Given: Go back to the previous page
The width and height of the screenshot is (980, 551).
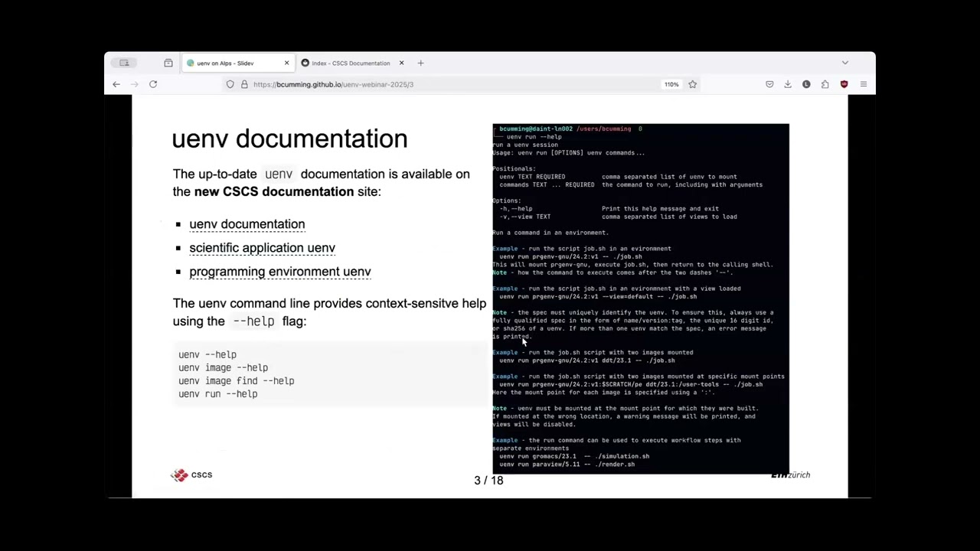Looking at the screenshot, I should [x=116, y=84].
